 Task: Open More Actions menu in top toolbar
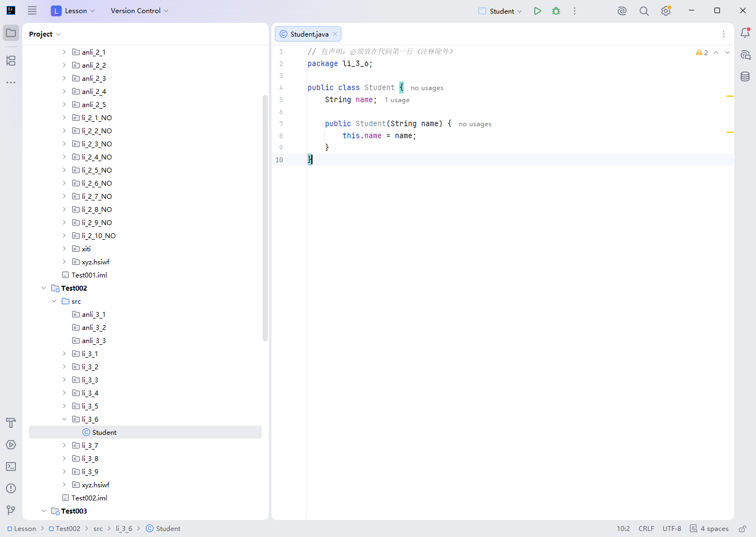coord(575,11)
